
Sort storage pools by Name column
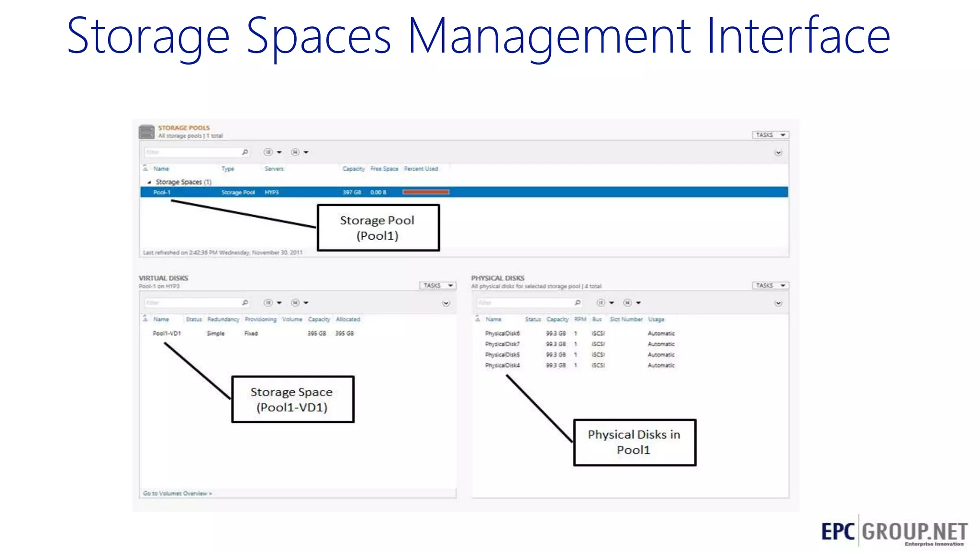click(x=161, y=169)
